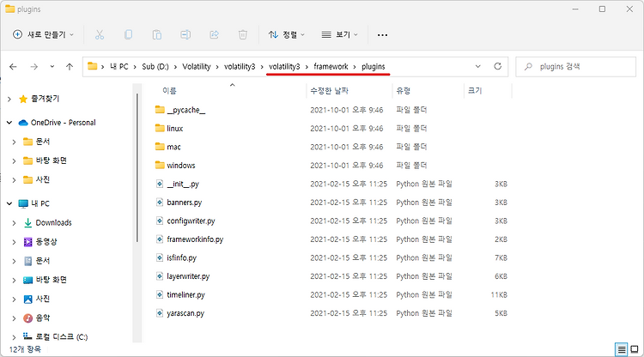Collapse the 내 PC tree node

pos(9,203)
